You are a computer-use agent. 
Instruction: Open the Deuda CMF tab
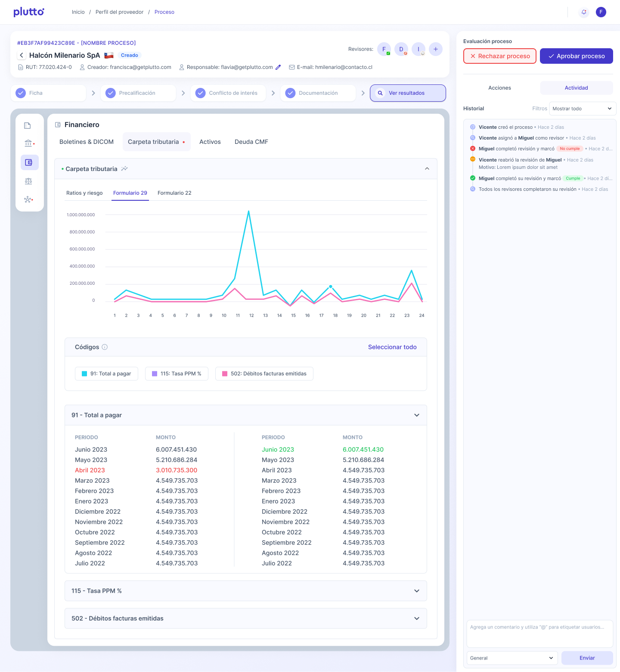(x=251, y=142)
